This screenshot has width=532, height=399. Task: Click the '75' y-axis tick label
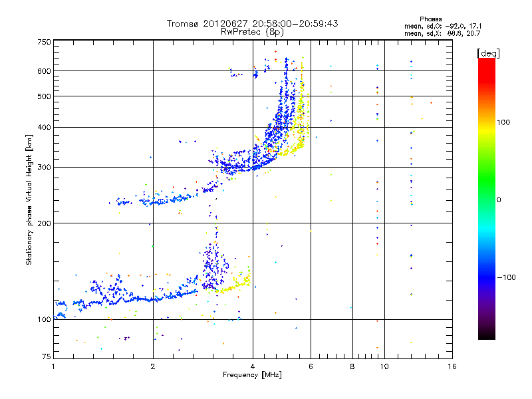click(x=47, y=356)
